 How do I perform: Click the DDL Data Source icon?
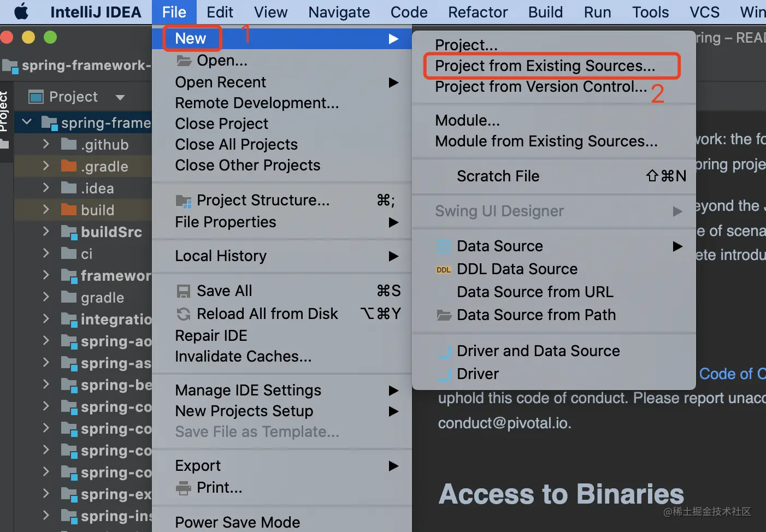click(444, 269)
